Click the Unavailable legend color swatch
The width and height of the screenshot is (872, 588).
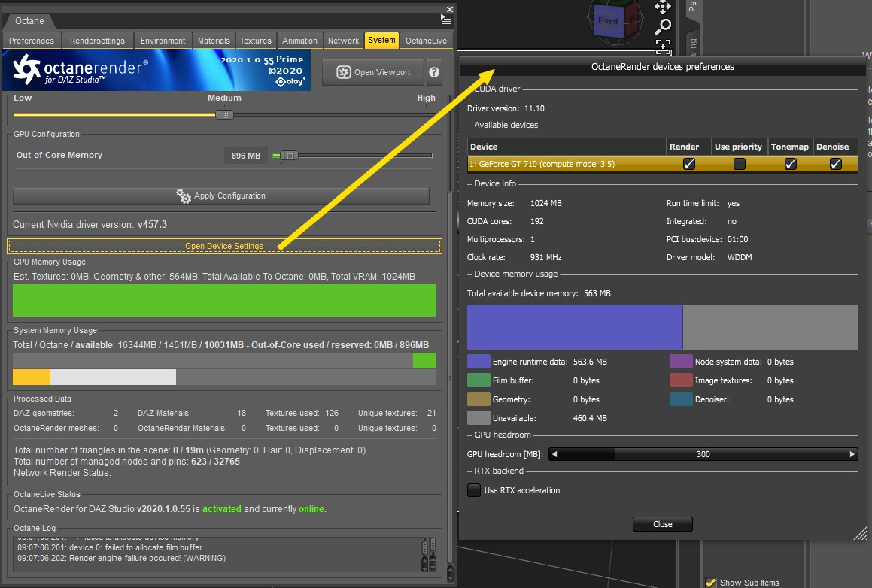pos(479,418)
